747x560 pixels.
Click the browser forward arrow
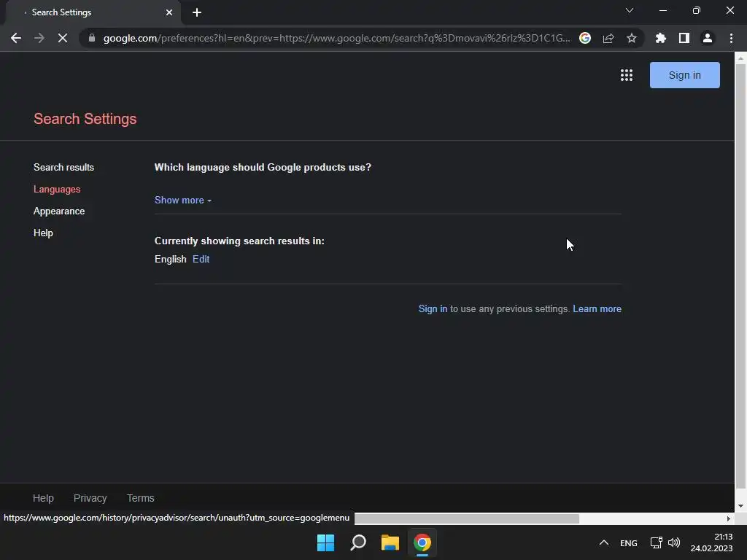click(39, 38)
